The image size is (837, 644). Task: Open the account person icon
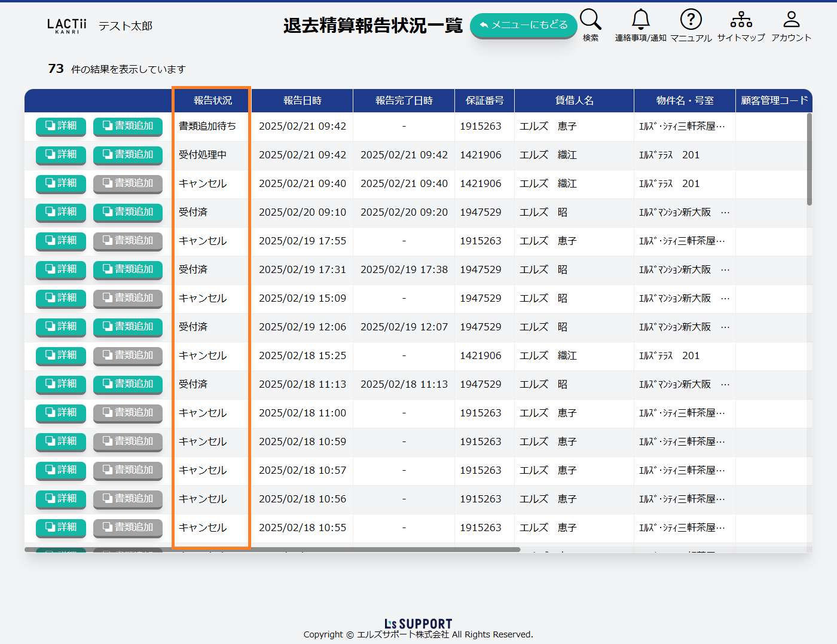791,20
